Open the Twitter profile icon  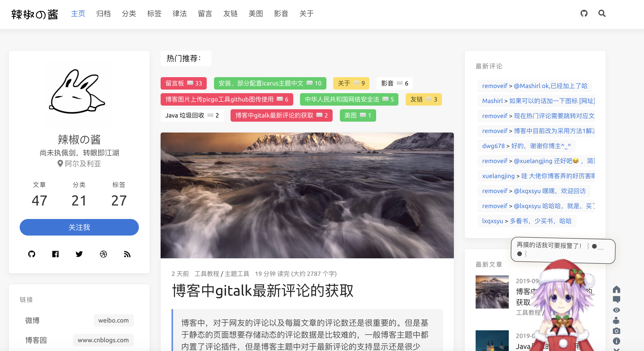click(x=79, y=254)
